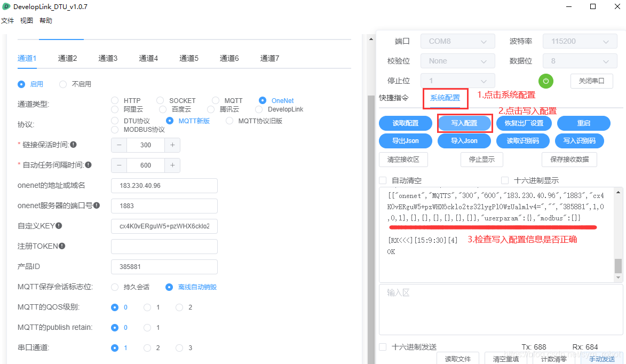This screenshot has width=626, height=364.
Task: Click the 读取识别码 button
Action: point(523,140)
